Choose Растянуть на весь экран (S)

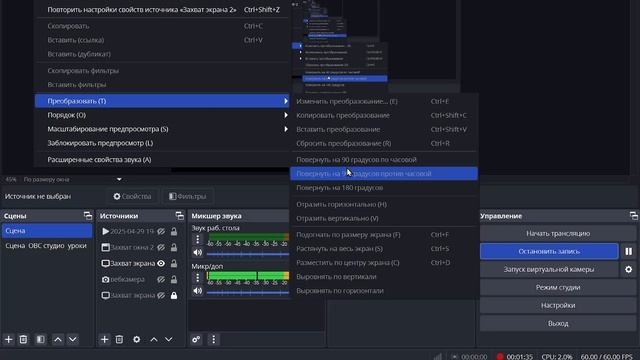pyautogui.click(x=384, y=249)
